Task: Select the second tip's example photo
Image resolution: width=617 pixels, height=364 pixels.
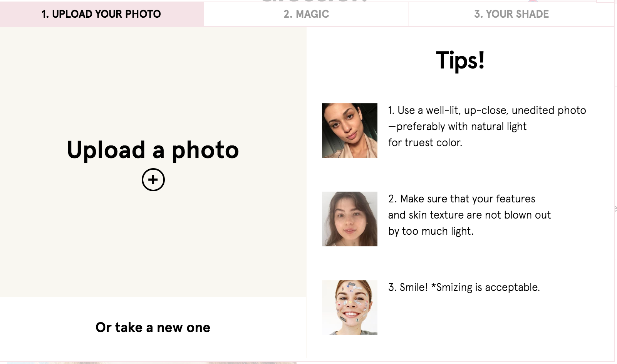Action: [349, 219]
